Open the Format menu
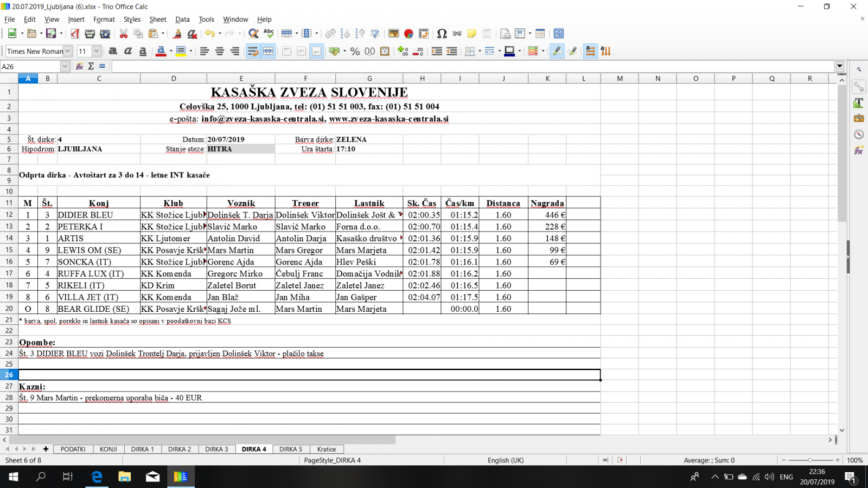 click(104, 19)
